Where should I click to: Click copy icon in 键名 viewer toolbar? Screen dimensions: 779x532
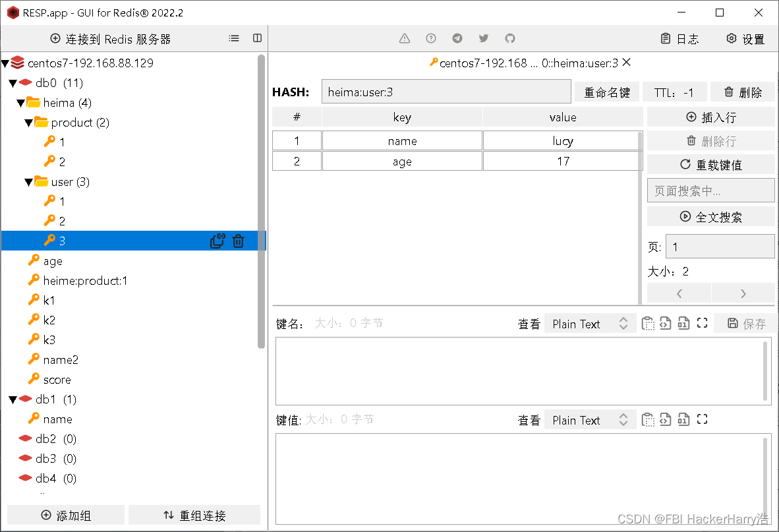648,324
